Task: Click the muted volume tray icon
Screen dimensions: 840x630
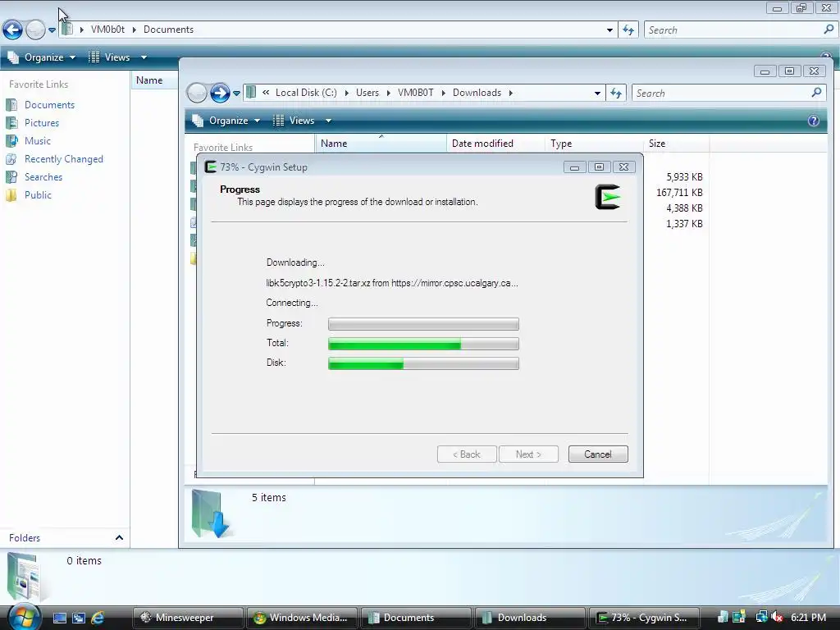Action: coord(778,617)
